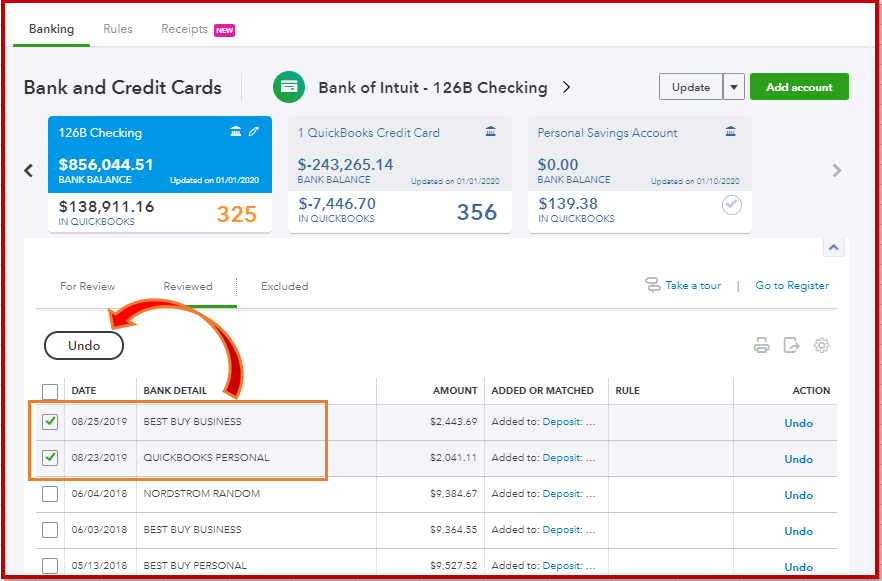
Task: Click the $138,911.16 In QuickBooks balance
Action: coord(106,206)
